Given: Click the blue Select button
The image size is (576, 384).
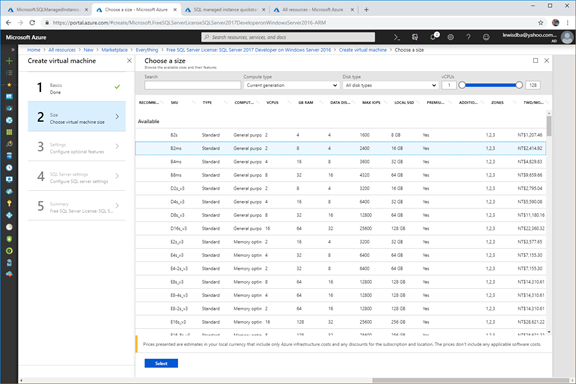Looking at the screenshot, I should [161, 363].
